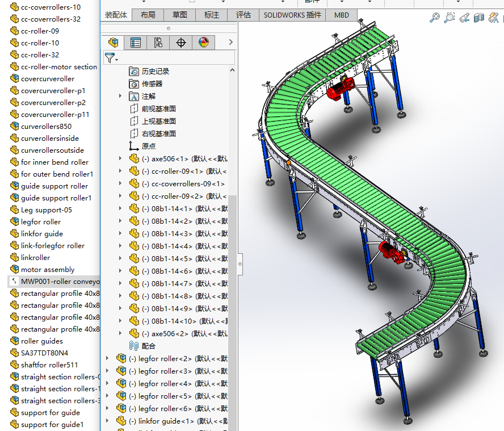Click the manager pane expand arrow
504x431 pixels.
[230, 42]
